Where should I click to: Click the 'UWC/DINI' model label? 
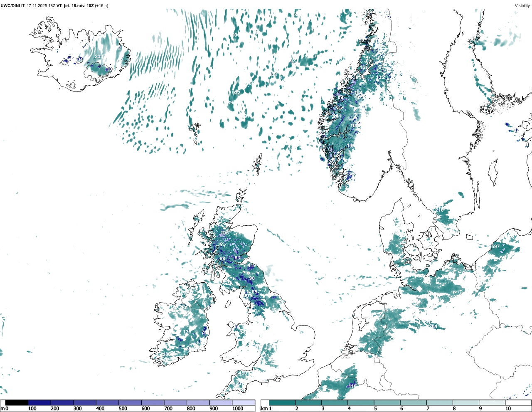click(10, 5)
